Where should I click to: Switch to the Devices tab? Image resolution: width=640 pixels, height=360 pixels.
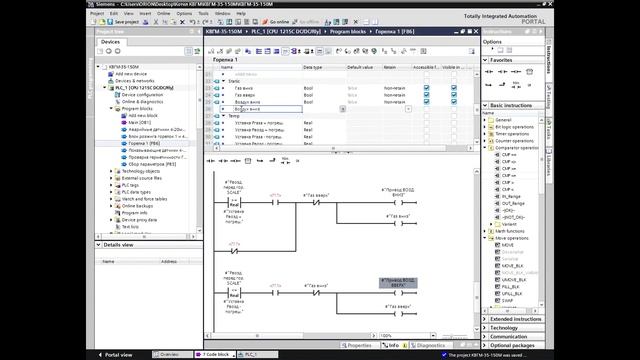110,42
